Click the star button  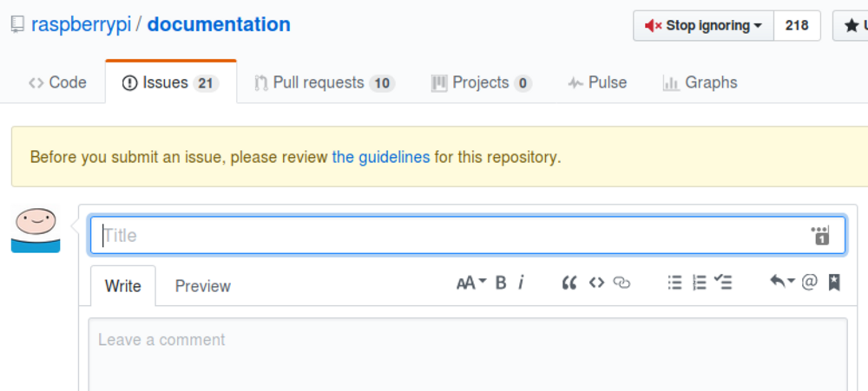click(852, 25)
